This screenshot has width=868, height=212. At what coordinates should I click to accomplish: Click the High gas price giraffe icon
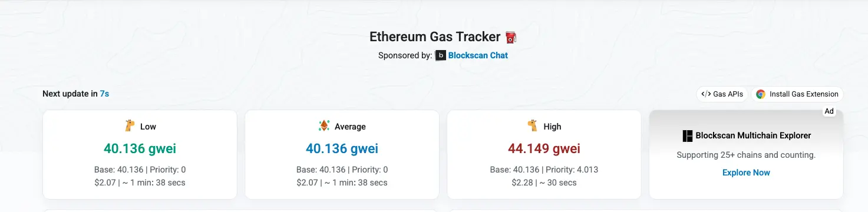pyautogui.click(x=533, y=125)
